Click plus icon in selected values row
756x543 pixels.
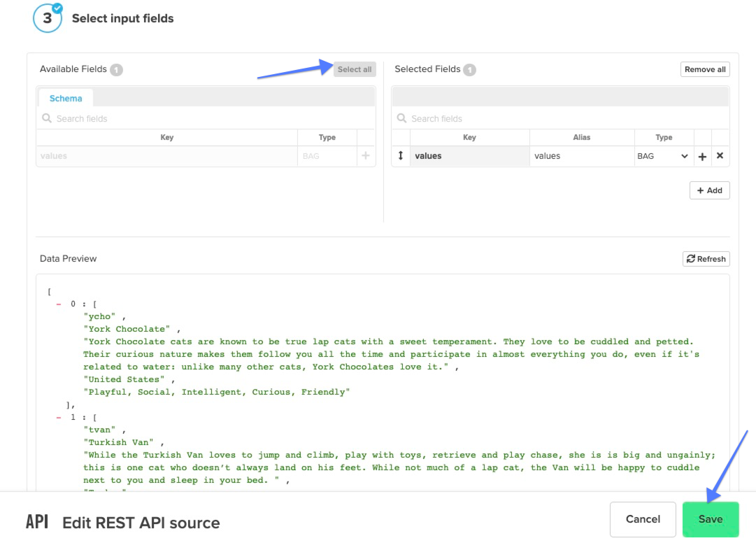pyautogui.click(x=702, y=157)
